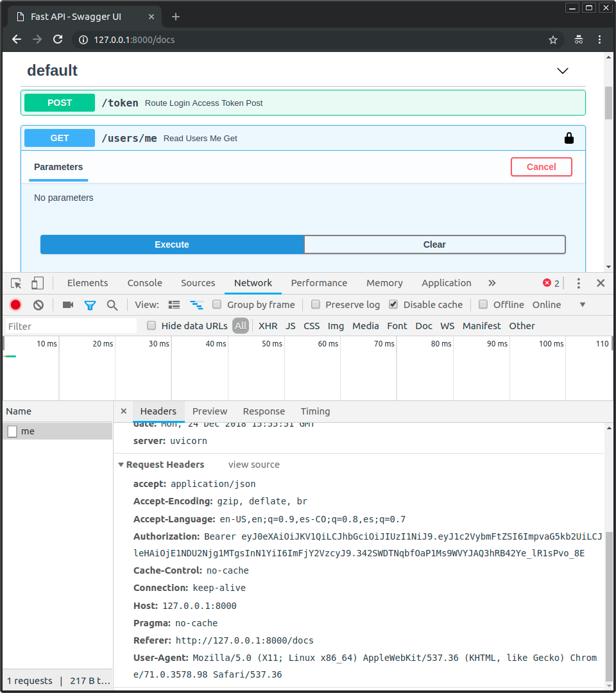
Task: Click the view source link
Action: (x=254, y=465)
